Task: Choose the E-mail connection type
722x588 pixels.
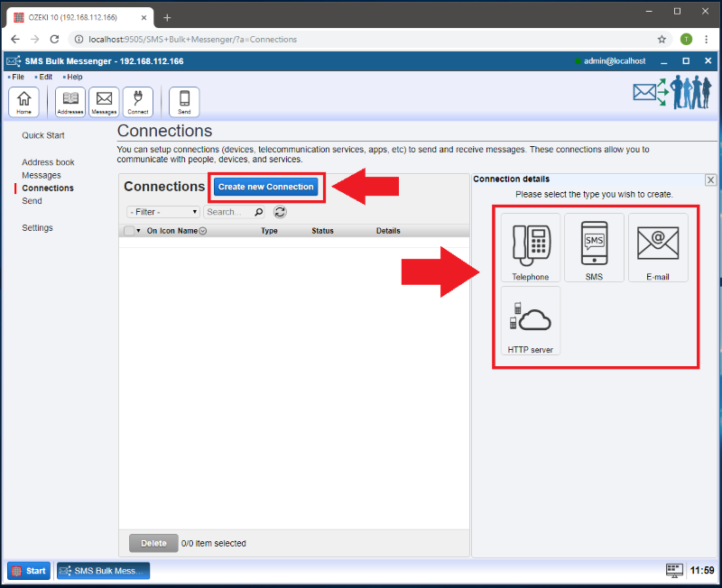Action: tap(658, 248)
